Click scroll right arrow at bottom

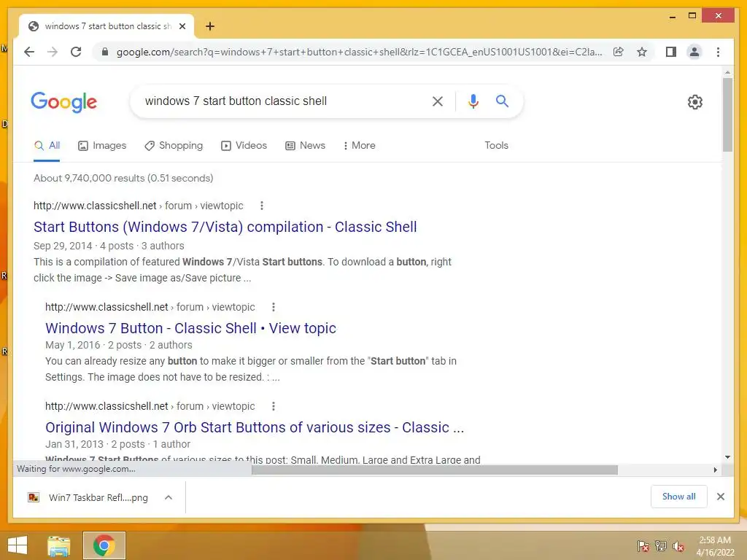click(715, 470)
